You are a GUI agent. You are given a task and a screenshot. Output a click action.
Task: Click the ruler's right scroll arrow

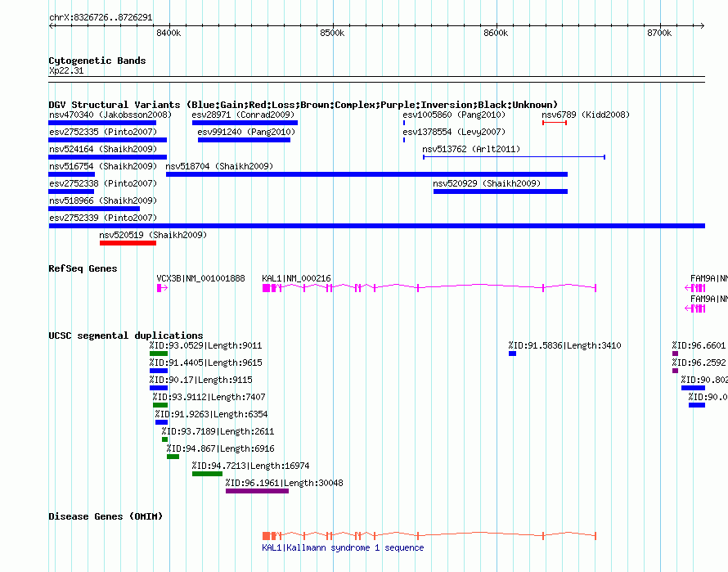pos(703,25)
